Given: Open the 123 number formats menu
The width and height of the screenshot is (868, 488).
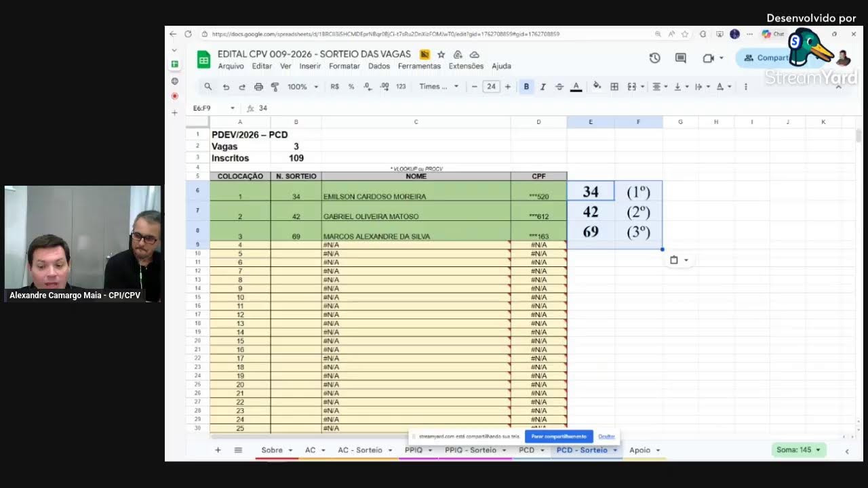Looking at the screenshot, I should coord(401,87).
